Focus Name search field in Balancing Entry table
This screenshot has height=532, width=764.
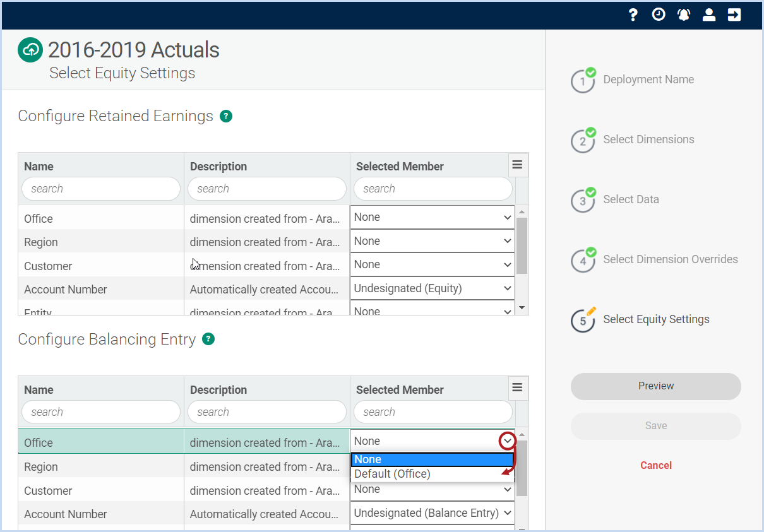[101, 412]
